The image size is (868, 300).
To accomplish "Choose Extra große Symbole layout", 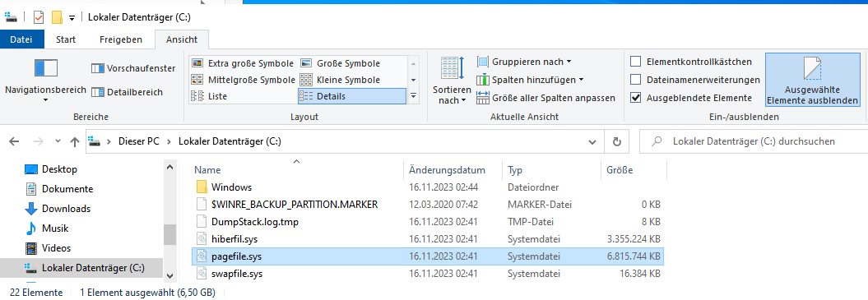I will (x=242, y=62).
